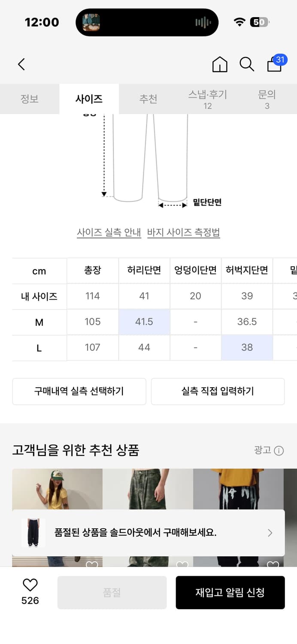Open search using the magnifier icon

coord(246,64)
